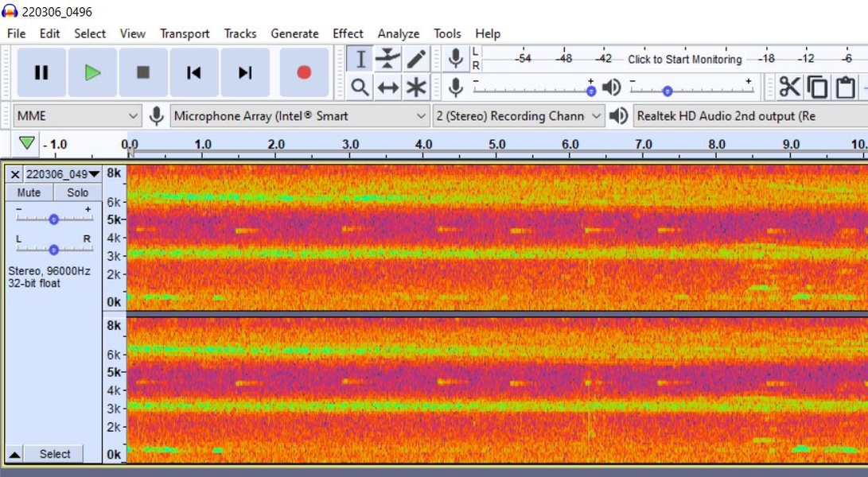Click the Cut scissors icon

[789, 87]
